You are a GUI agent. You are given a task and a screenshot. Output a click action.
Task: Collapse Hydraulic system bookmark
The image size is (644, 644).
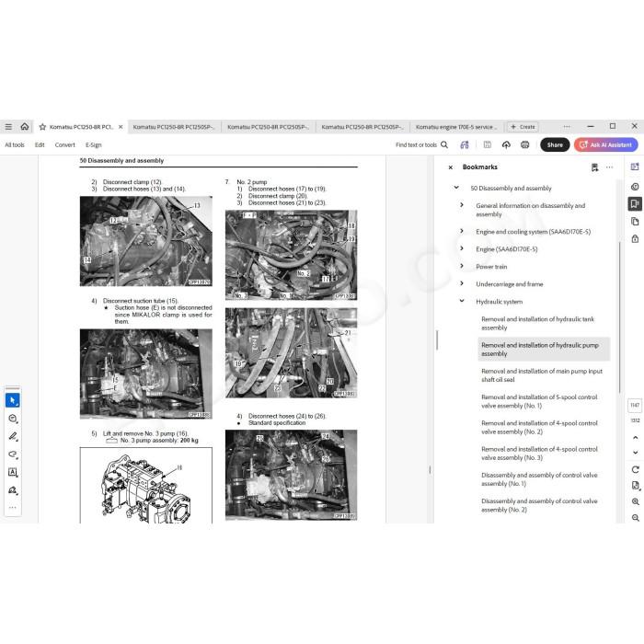pos(462,301)
